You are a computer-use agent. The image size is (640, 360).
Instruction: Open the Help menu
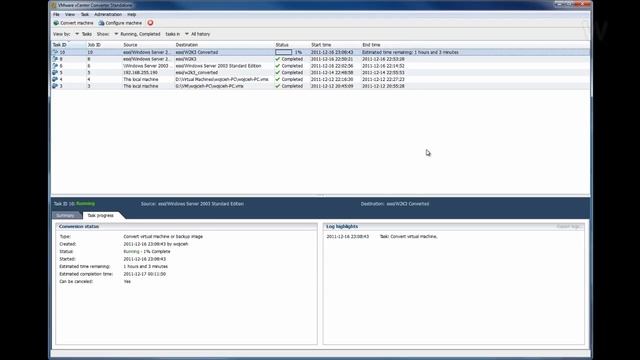click(x=131, y=15)
